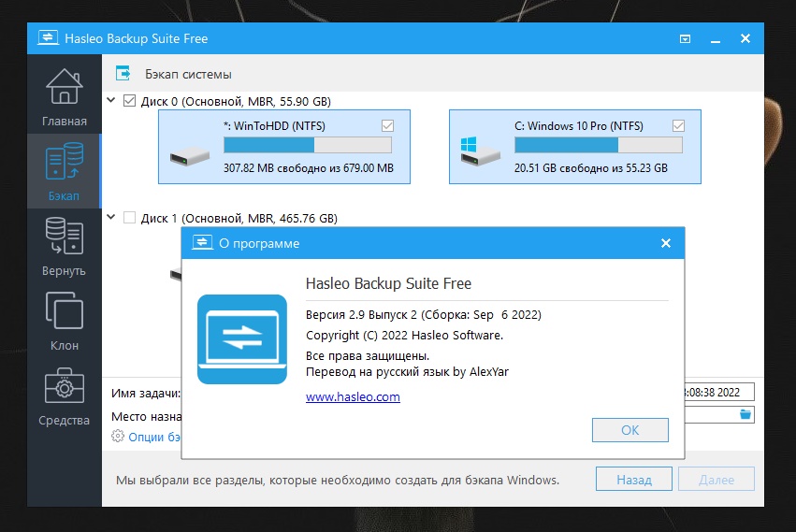Click OK in the About dialog
This screenshot has width=796, height=532.
pos(630,430)
